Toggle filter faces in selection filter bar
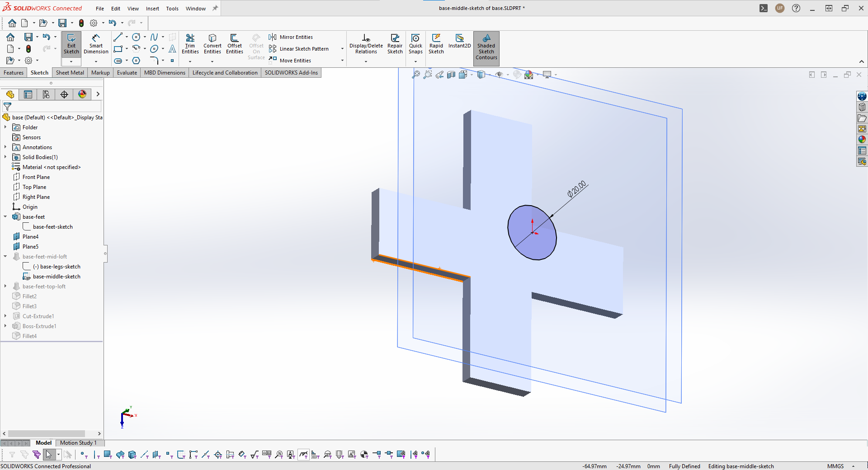 tap(108, 455)
